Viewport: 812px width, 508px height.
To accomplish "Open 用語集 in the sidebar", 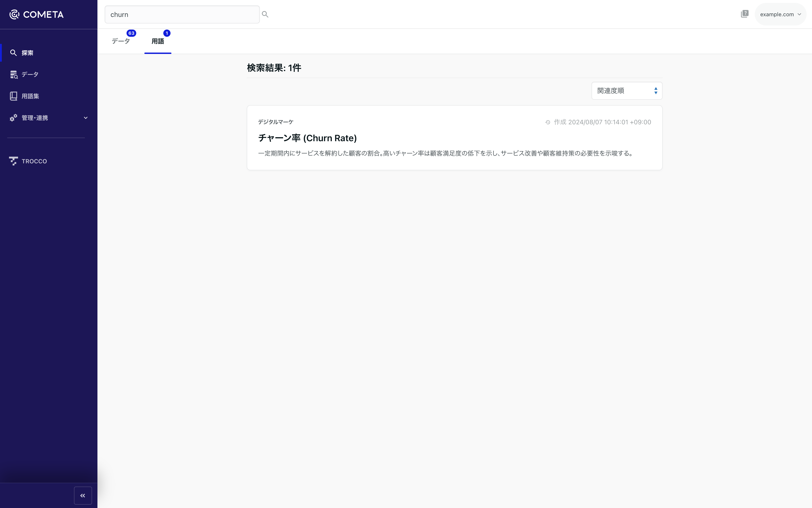I will tap(49, 96).
